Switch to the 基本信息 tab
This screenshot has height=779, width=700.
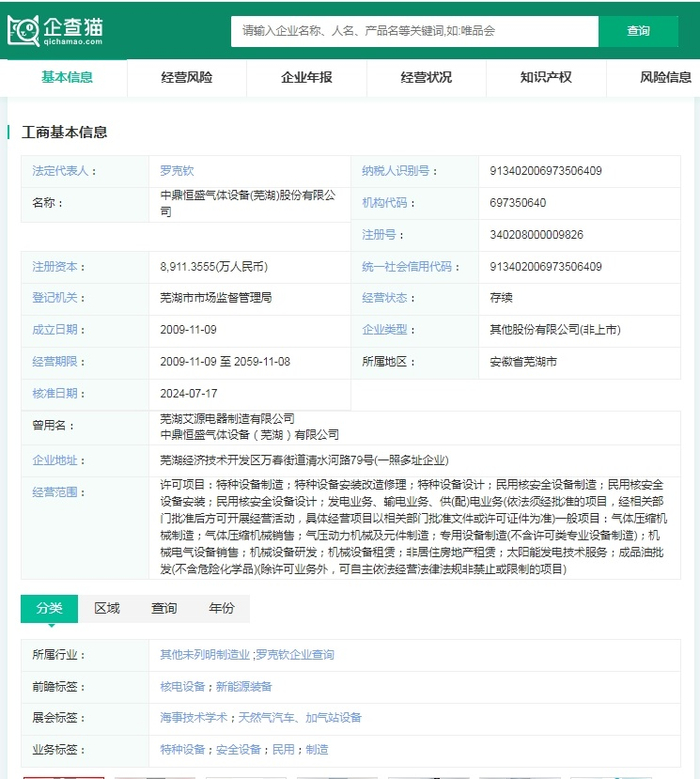(67, 77)
